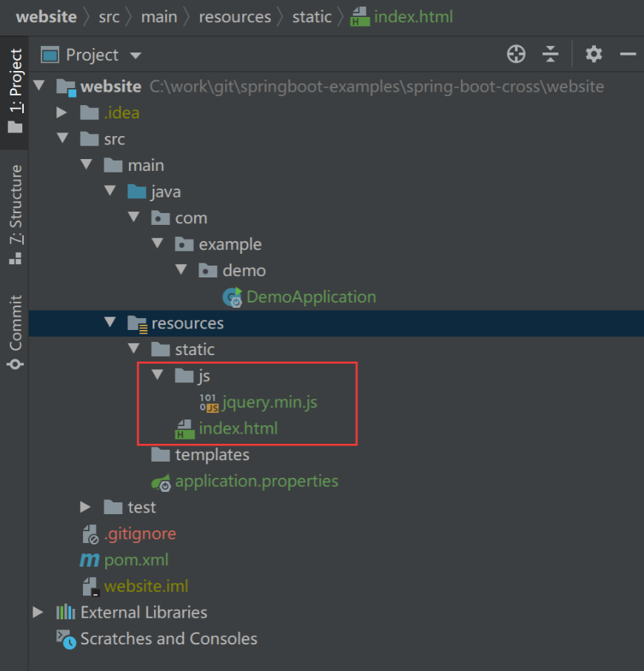Screen dimensions: 644x671
Task: Open the Project view dropdown
Action: click(135, 55)
